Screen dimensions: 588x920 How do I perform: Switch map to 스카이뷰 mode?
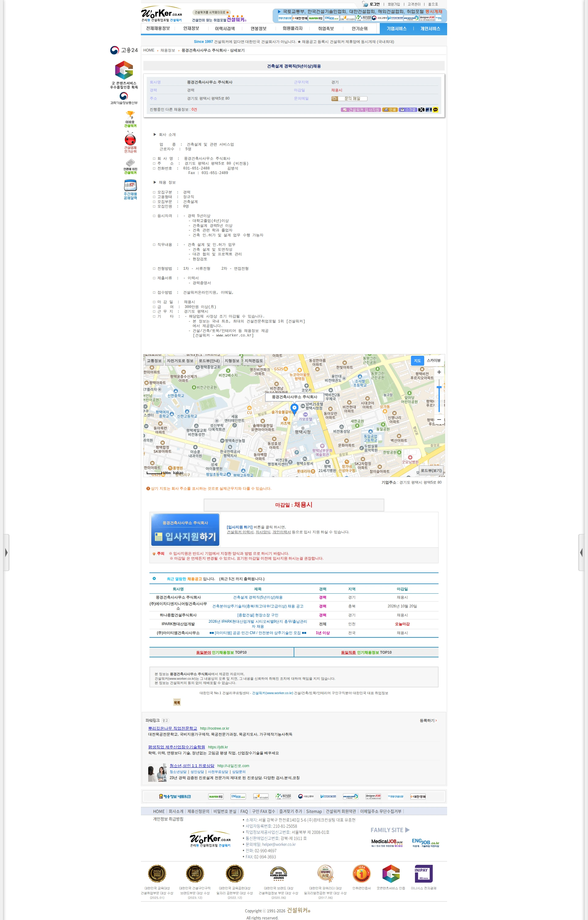point(434,361)
